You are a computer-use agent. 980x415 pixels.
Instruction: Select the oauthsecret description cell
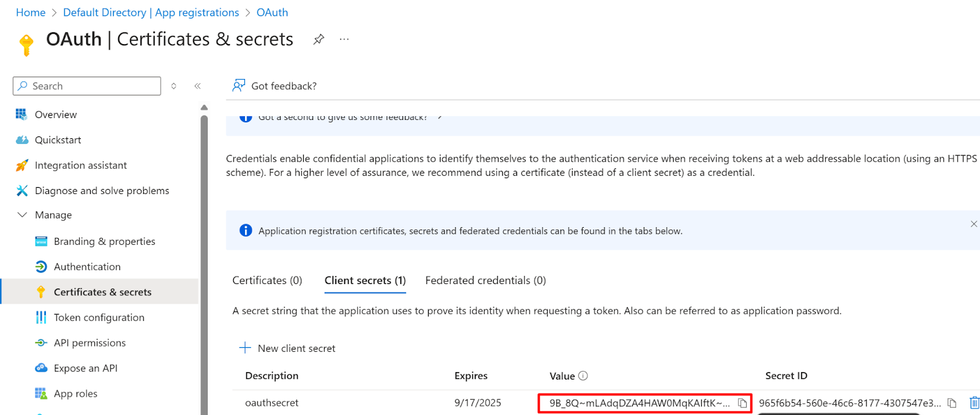click(272, 403)
